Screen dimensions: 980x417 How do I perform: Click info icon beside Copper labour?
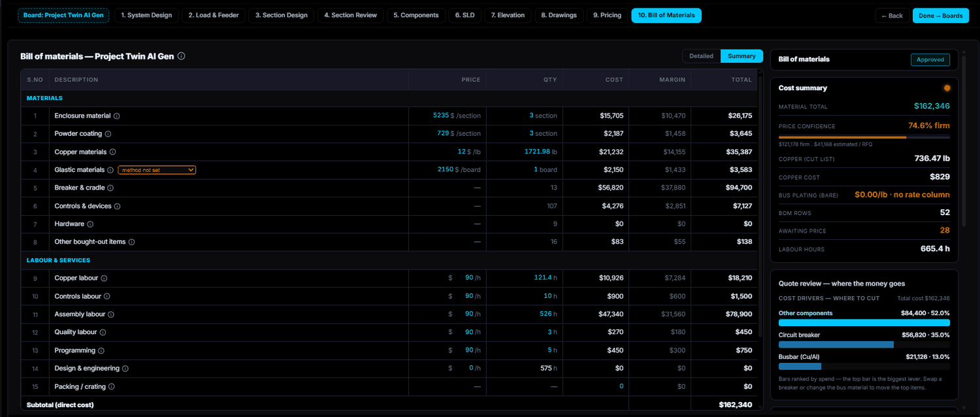[x=104, y=278]
